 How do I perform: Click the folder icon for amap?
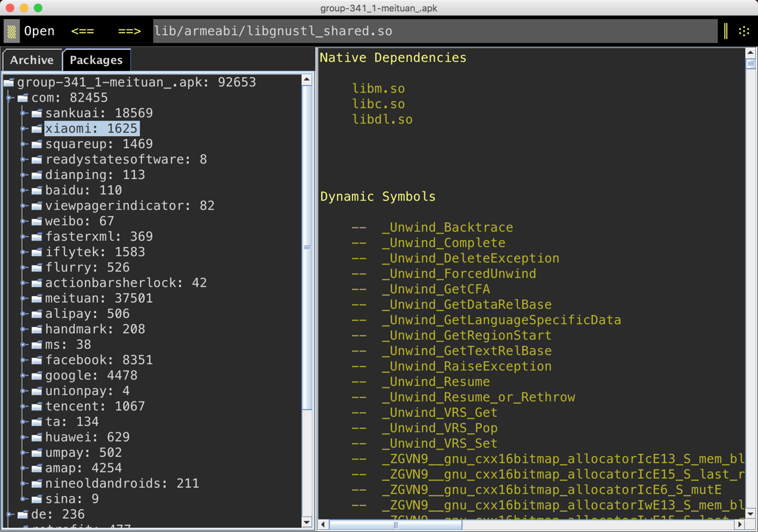click(x=37, y=469)
